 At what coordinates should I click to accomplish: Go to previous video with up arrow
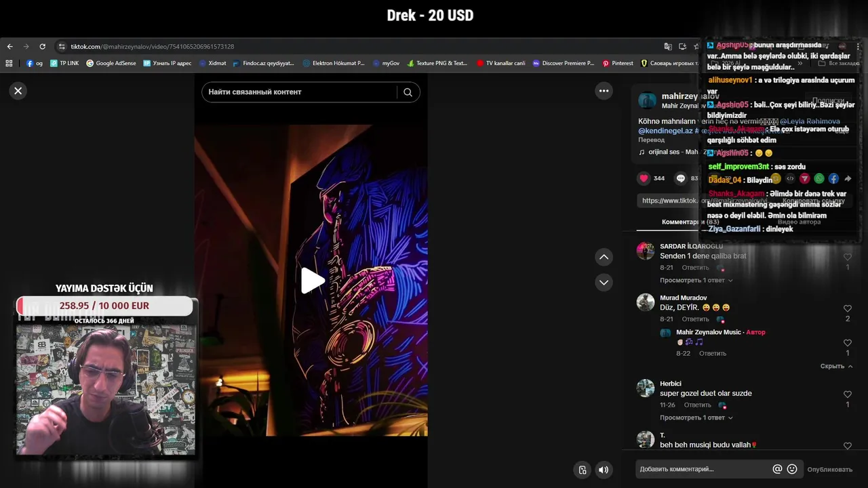click(x=604, y=257)
